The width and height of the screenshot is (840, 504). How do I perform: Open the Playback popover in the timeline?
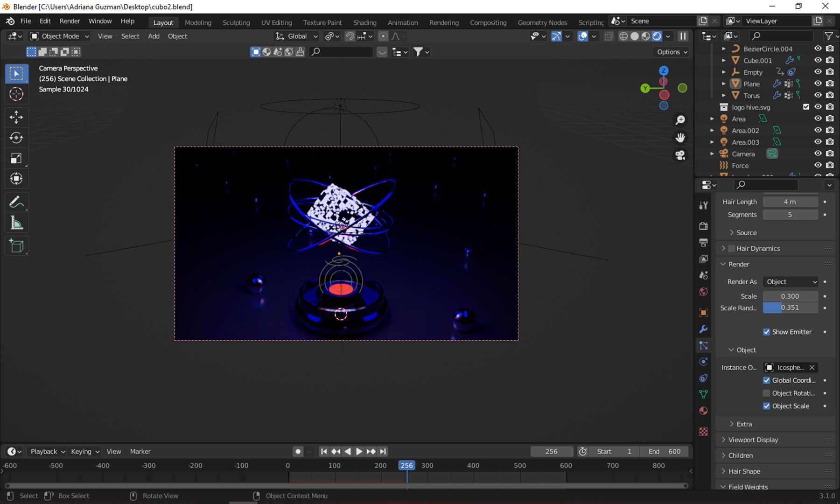[47, 451]
